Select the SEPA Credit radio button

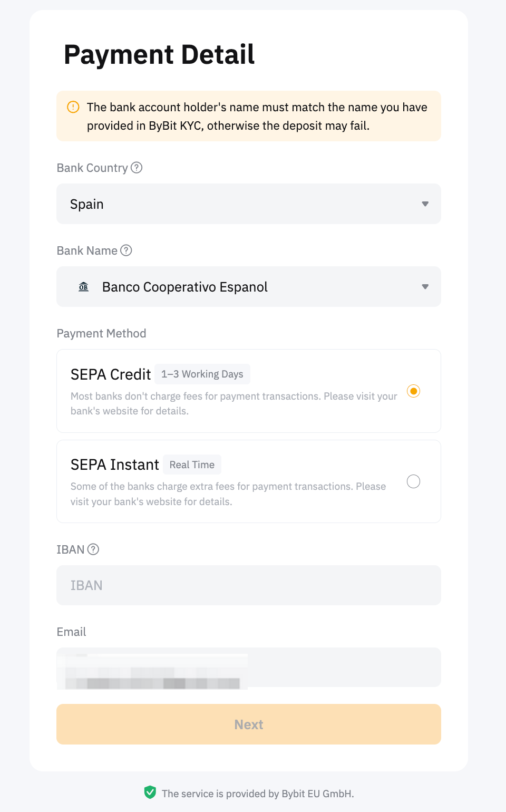click(414, 391)
